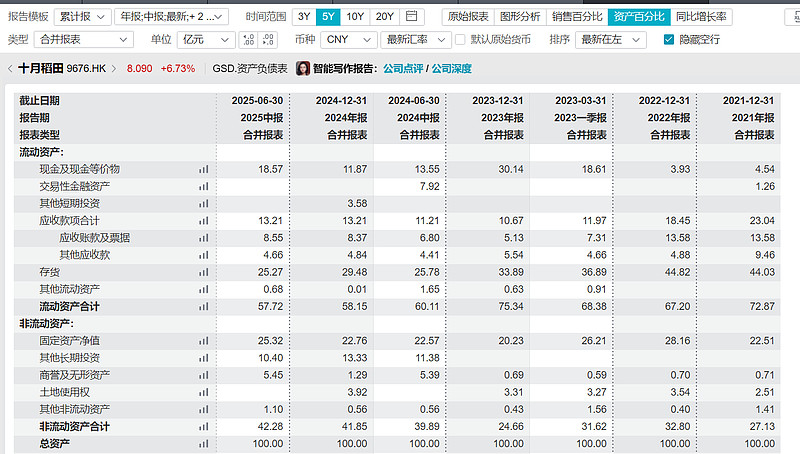Show chart for 固定资产净值 row
Viewport: 800px width, 454px height.
point(203,341)
